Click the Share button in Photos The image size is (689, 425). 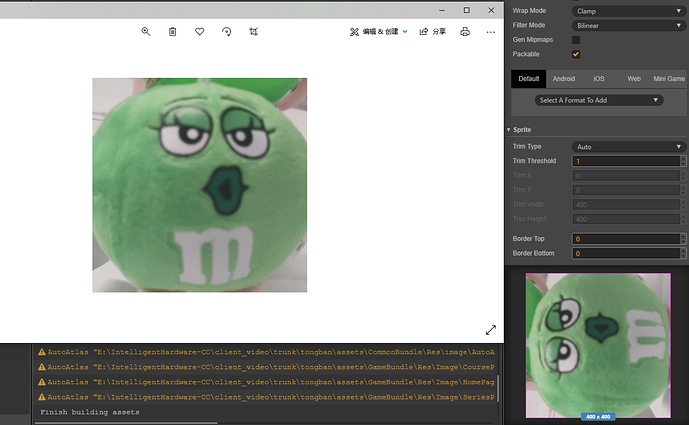point(433,32)
